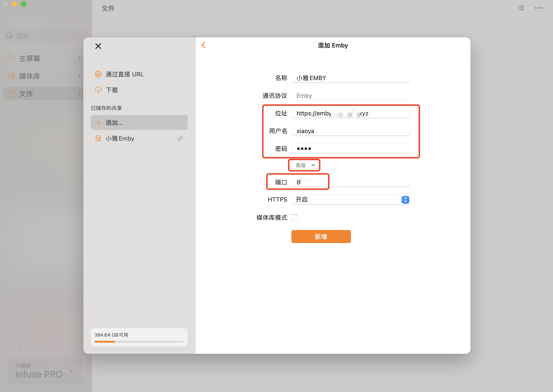The width and height of the screenshot is (553, 392).
Task: Expand the 主屏幕 chevron
Action: (80, 58)
